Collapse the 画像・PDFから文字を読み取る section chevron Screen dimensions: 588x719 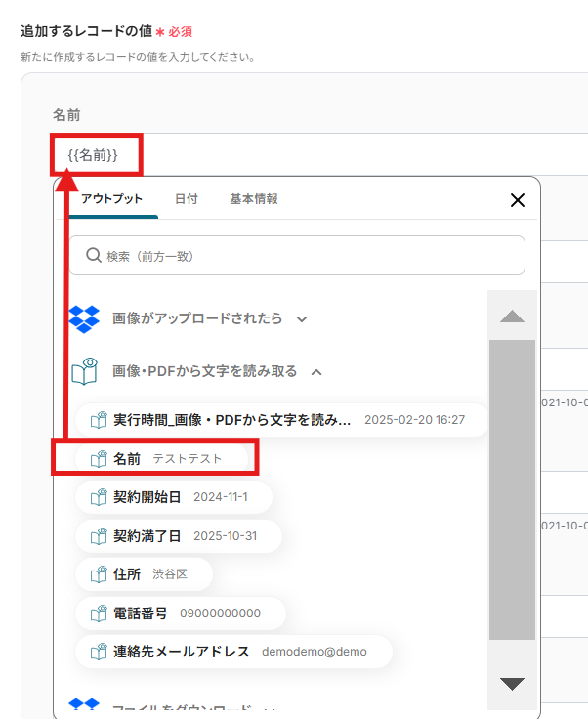(316, 372)
